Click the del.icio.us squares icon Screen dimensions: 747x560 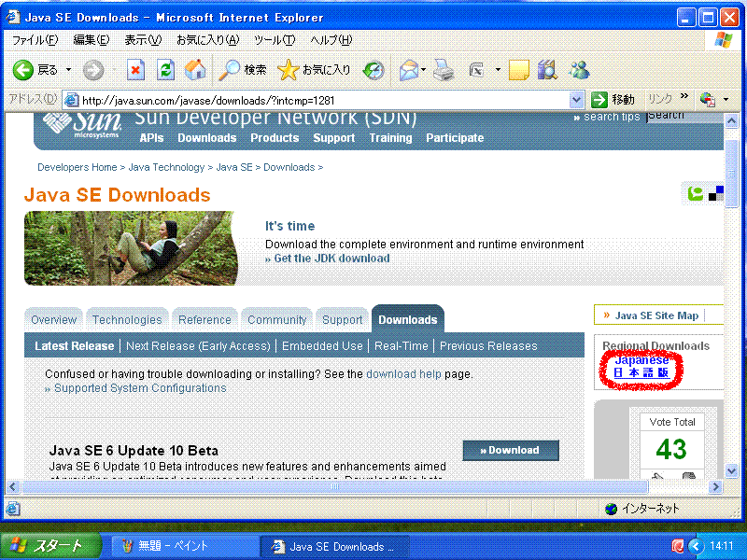click(716, 193)
